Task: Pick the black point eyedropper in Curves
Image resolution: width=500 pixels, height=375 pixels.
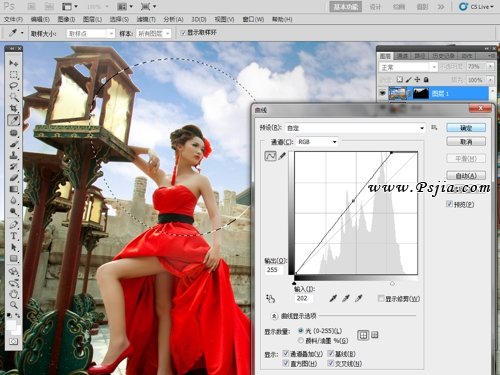Action: [333, 298]
